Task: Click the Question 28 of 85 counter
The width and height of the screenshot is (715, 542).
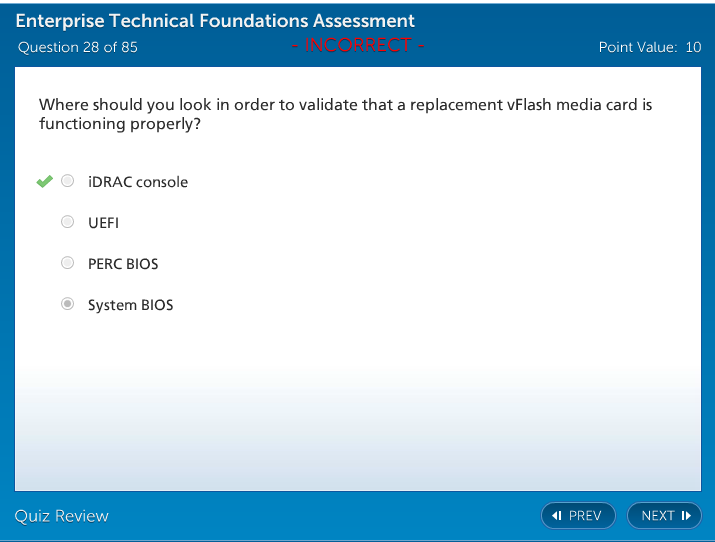Action: (x=78, y=47)
